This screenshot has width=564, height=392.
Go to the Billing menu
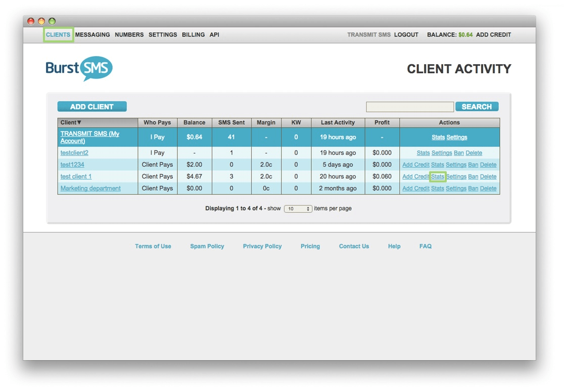coord(193,34)
